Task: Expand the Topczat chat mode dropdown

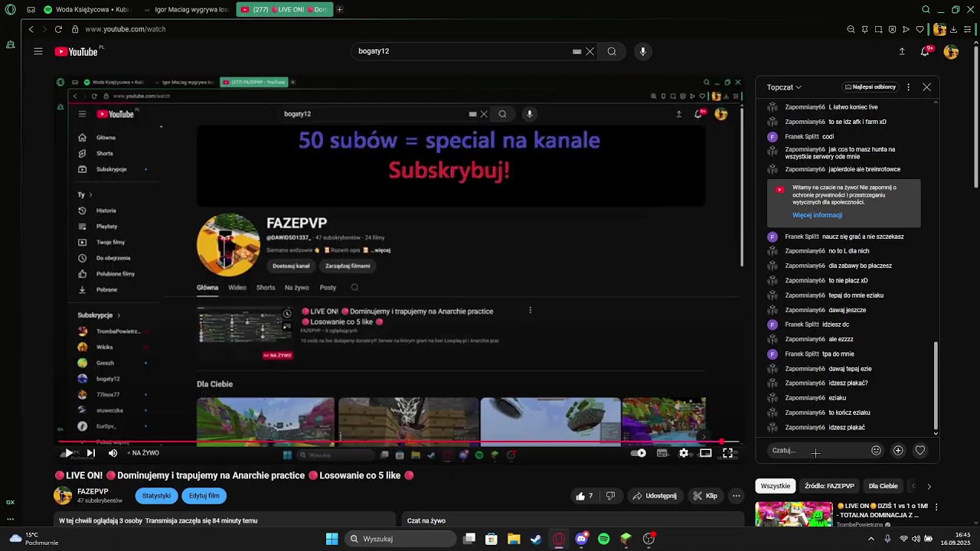Action: click(x=784, y=87)
